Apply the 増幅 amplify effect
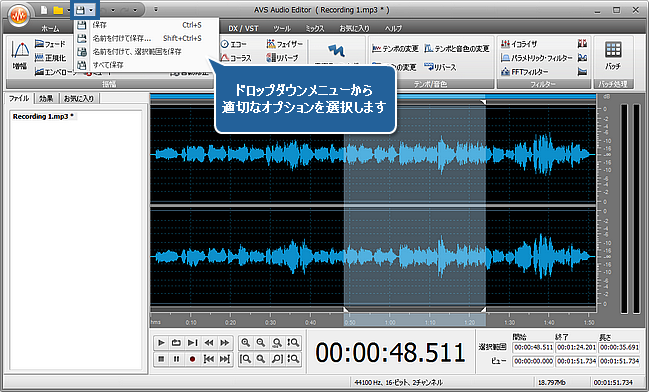The height and width of the screenshot is (392, 649). click(x=20, y=55)
